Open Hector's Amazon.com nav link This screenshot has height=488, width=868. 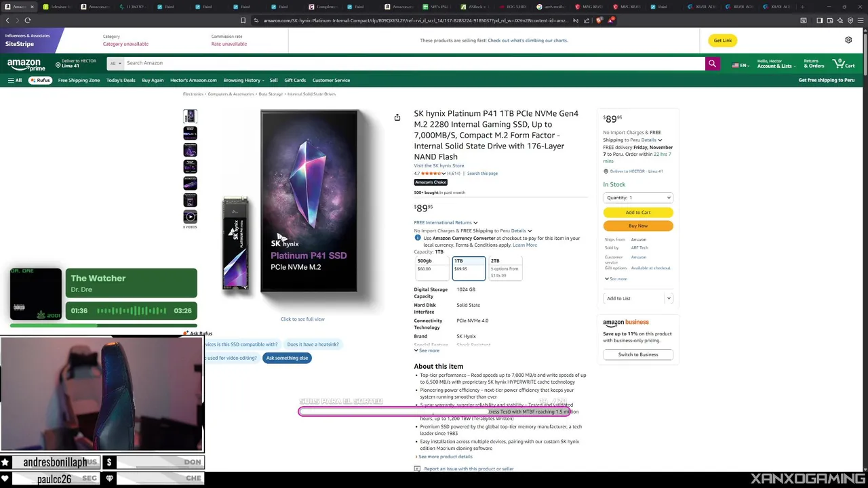[193, 80]
